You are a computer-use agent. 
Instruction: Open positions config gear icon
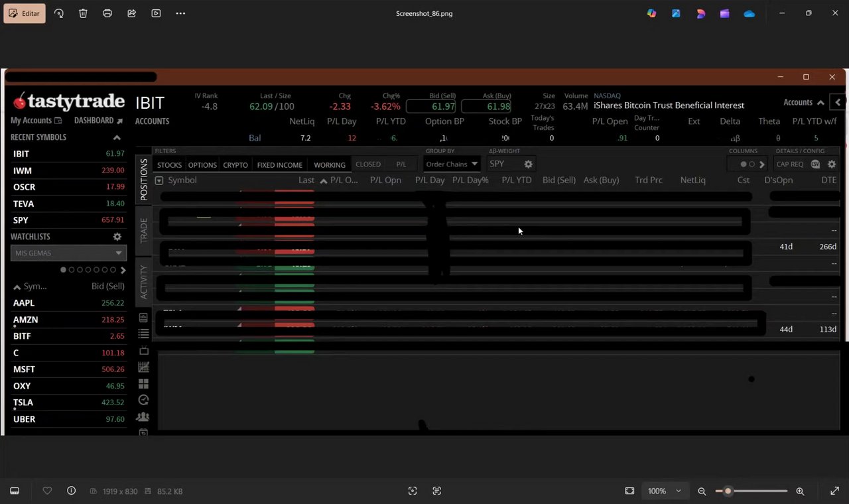832,164
